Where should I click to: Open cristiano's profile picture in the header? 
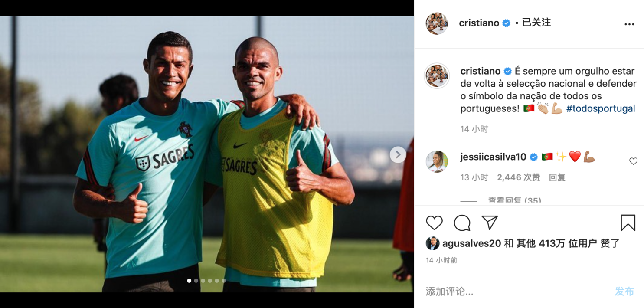point(436,23)
